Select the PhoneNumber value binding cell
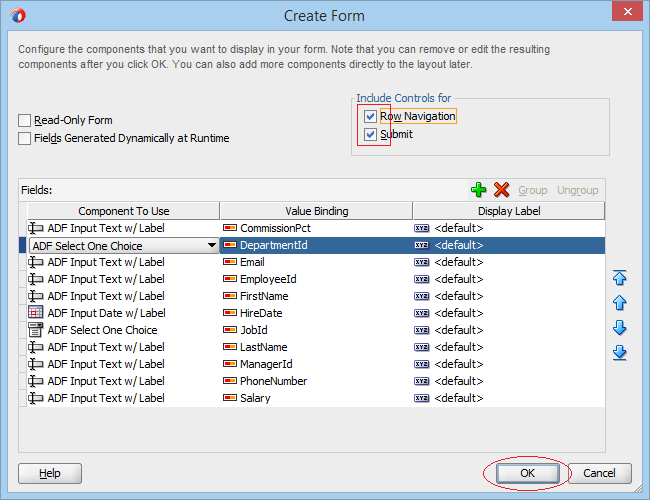The image size is (650, 500). (x=316, y=381)
